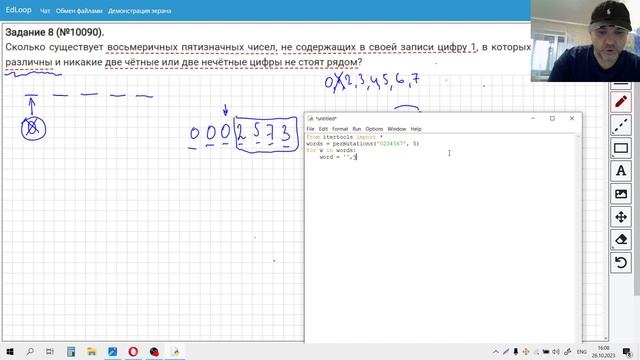Click the pen icon in system tray
Viewport: 640px width, 360px height.
click(x=506, y=351)
